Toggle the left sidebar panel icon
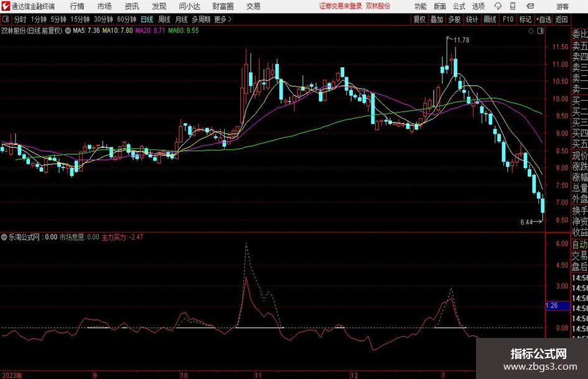The image size is (588, 379). [x=6, y=19]
